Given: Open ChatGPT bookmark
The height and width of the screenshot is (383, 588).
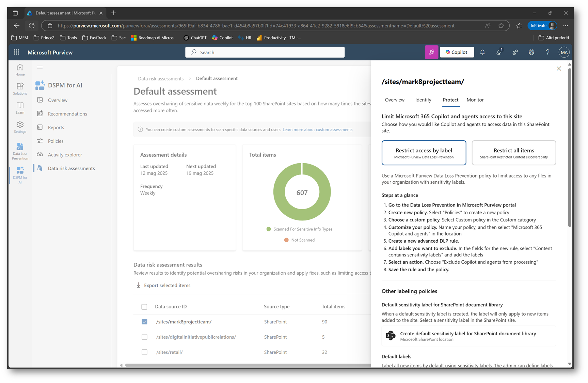Looking at the screenshot, I should [195, 38].
